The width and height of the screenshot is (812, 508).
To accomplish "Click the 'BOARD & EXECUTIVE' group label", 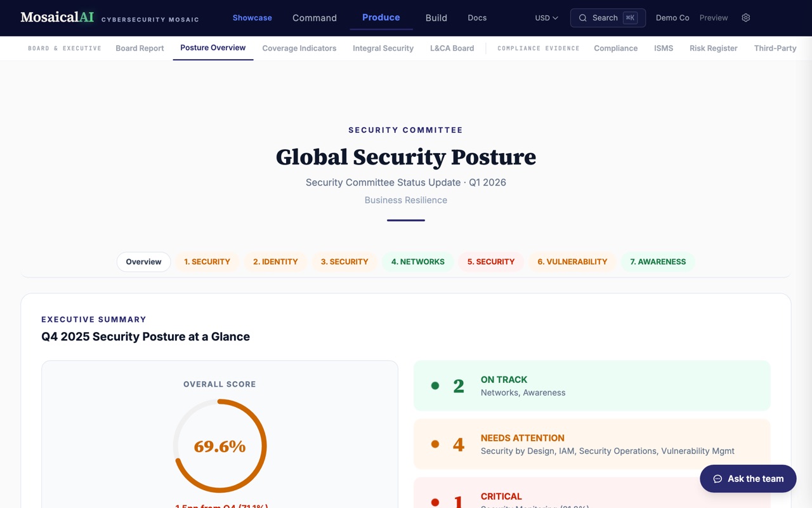I will tap(65, 48).
